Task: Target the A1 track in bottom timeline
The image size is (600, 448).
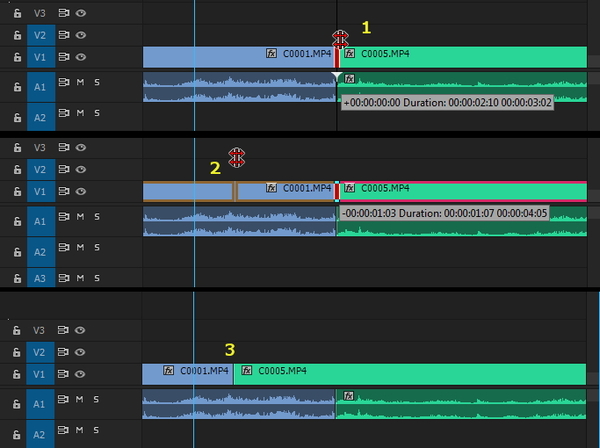Action: coord(40,404)
